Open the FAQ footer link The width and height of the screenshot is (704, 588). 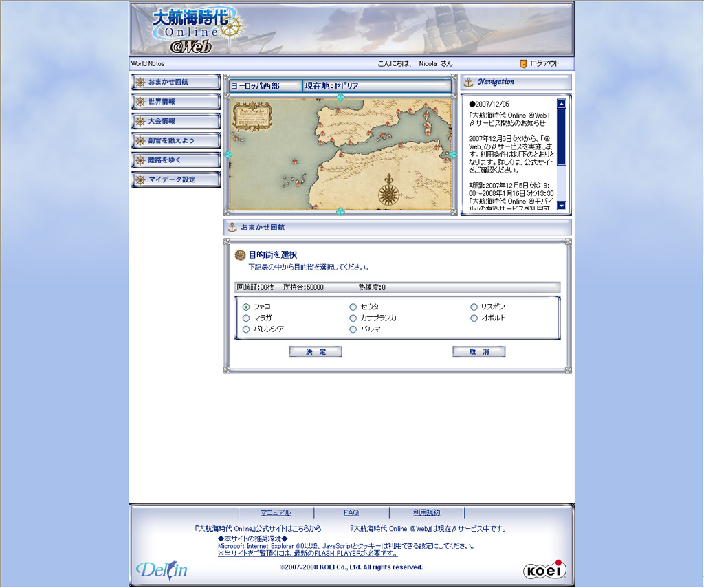point(351,512)
